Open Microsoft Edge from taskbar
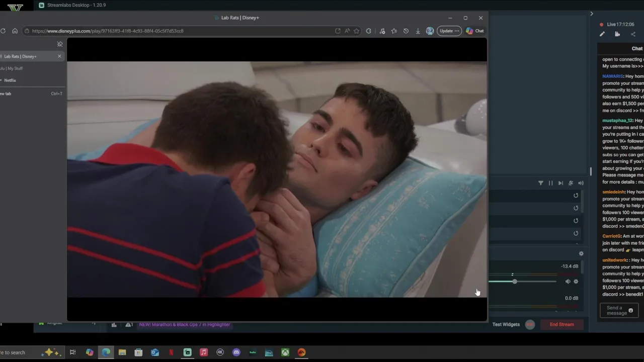This screenshot has height=362, width=644. pyautogui.click(x=106, y=352)
